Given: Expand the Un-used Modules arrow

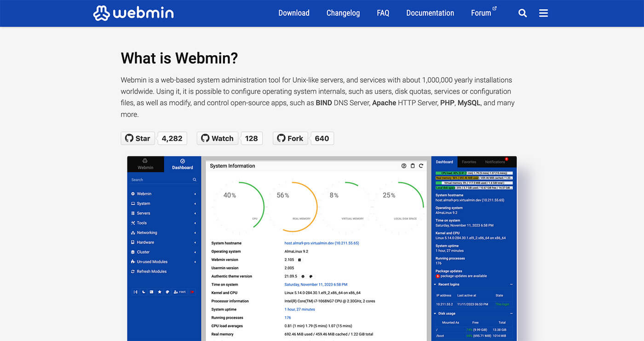Looking at the screenshot, I should (195, 262).
